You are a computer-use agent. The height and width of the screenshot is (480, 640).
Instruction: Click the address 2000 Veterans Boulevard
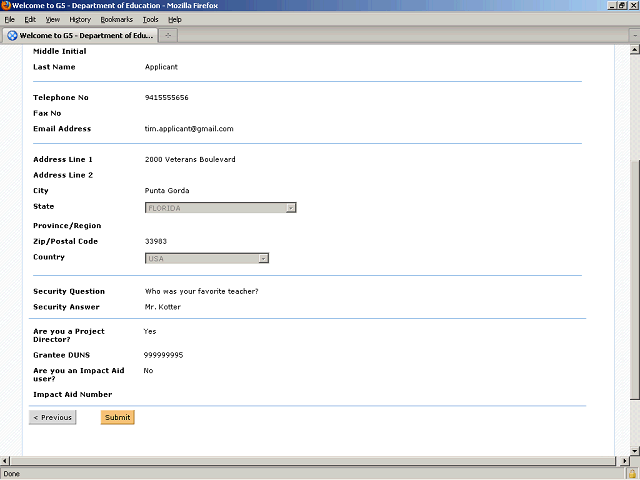point(190,160)
